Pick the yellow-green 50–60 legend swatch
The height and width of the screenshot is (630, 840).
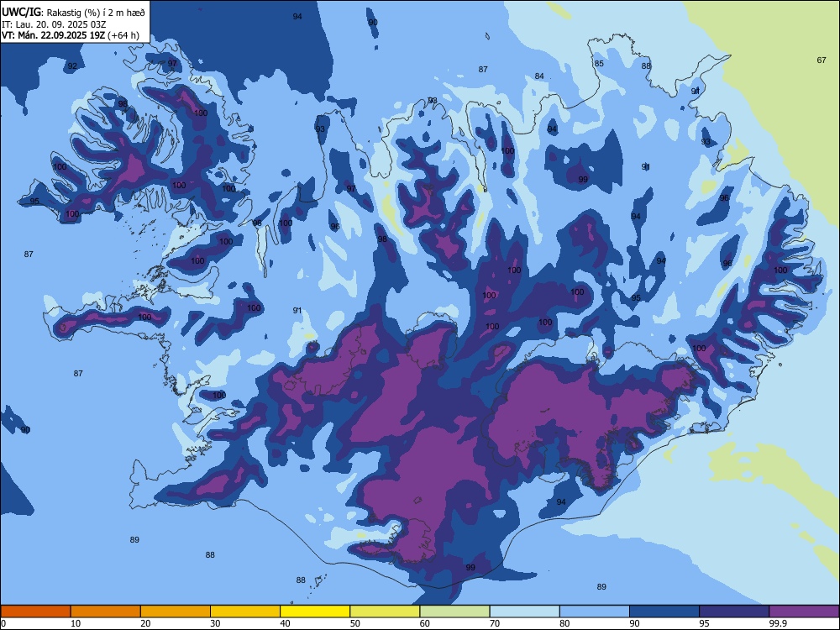coord(385,612)
